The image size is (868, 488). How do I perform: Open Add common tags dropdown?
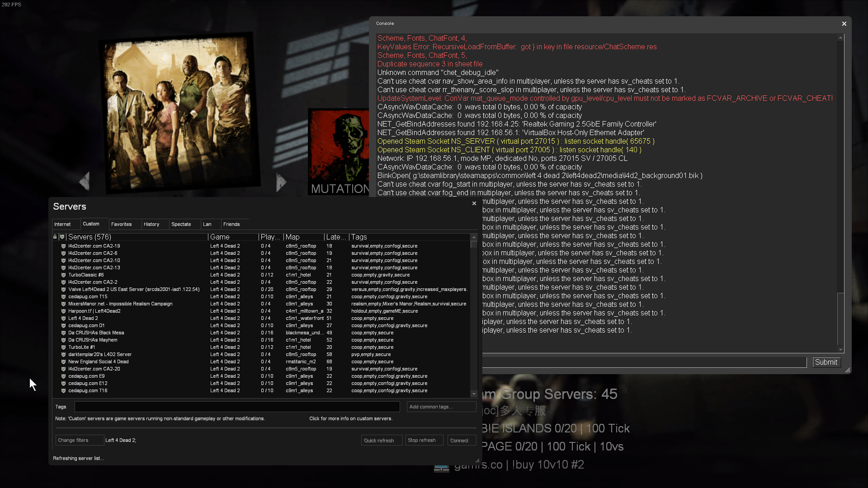441,407
